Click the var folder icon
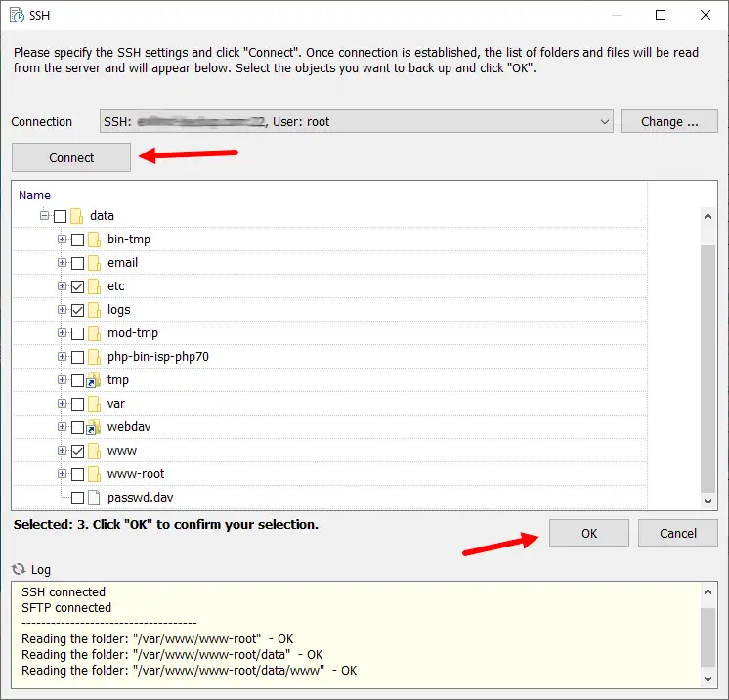 (x=95, y=403)
